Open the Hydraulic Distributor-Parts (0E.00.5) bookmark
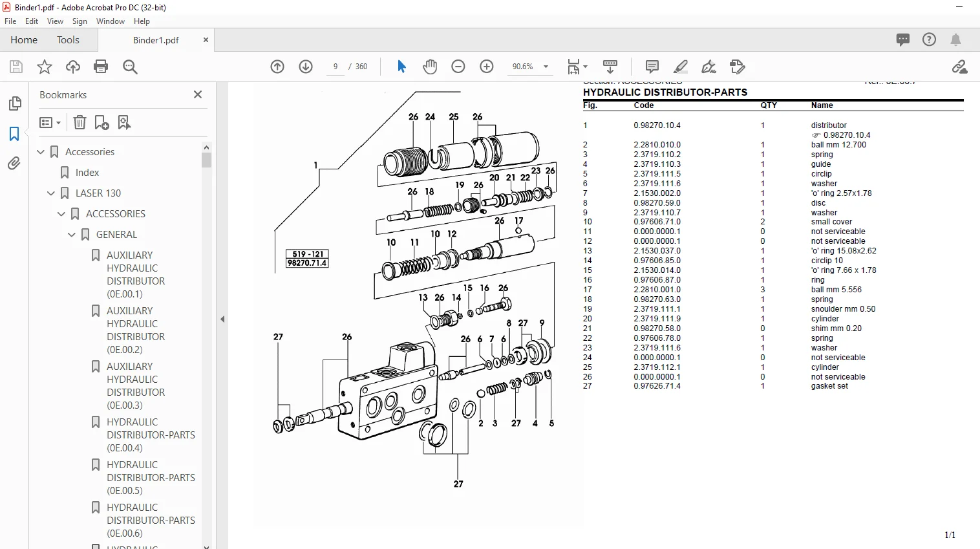The height and width of the screenshot is (549, 980). (151, 478)
